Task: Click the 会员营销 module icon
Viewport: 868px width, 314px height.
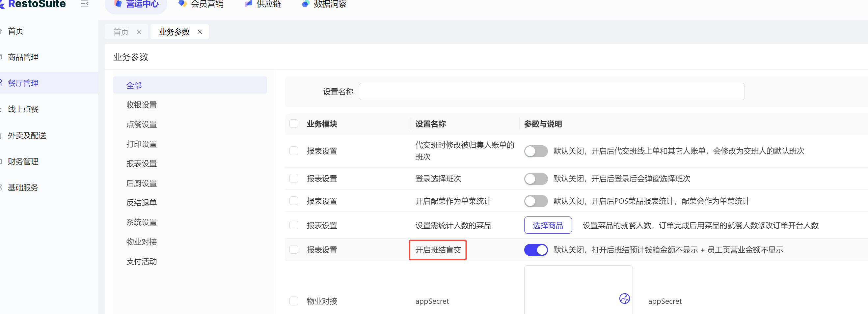Action: [183, 4]
